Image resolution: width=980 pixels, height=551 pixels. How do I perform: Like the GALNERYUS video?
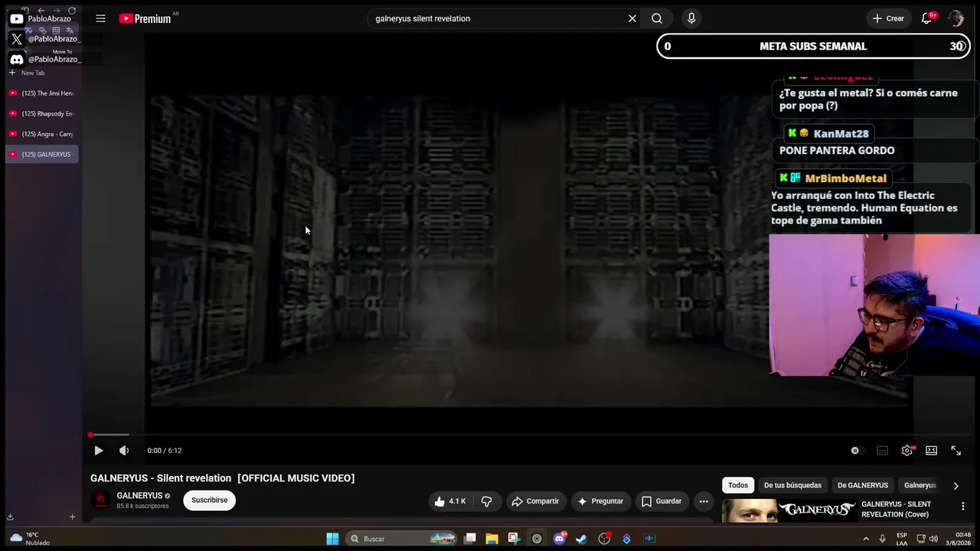[x=450, y=501]
